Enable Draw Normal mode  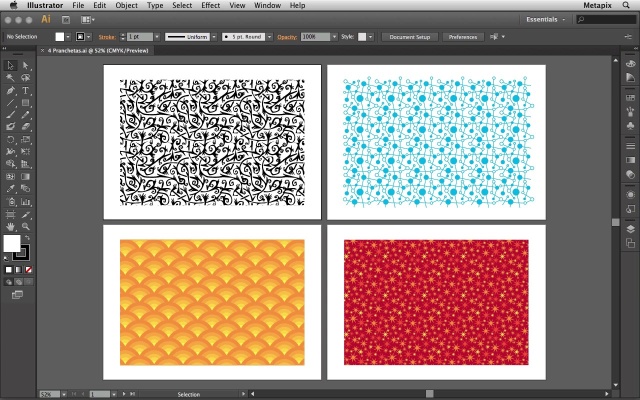(9, 282)
